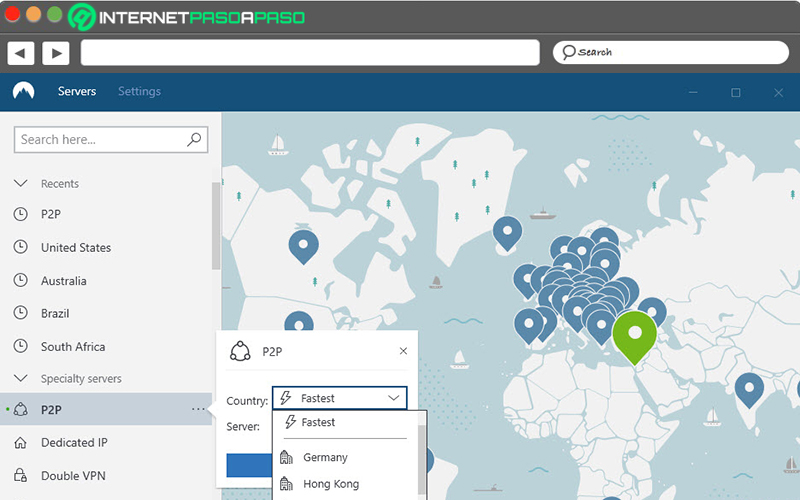Viewport: 800px width, 500px height.
Task: Click the Search here input field
Action: (x=111, y=140)
